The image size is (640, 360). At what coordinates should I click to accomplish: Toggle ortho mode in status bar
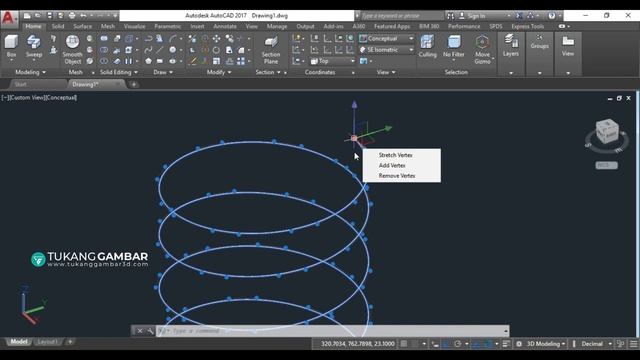446,344
